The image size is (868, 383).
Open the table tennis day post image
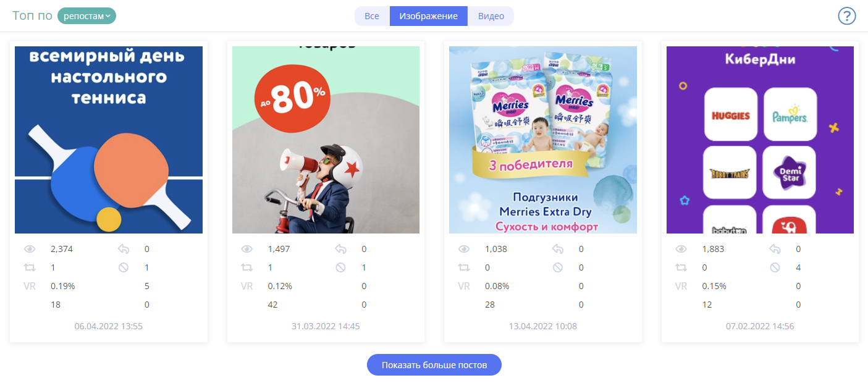coord(109,140)
